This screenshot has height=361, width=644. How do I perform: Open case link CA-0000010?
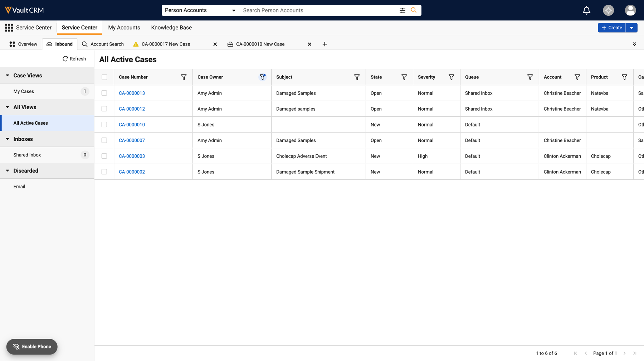(x=132, y=125)
